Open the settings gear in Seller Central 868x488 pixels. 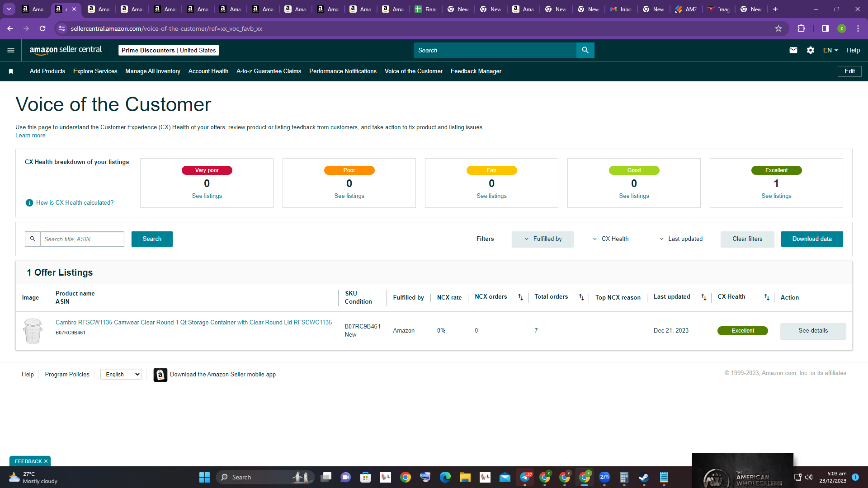pyautogui.click(x=811, y=50)
